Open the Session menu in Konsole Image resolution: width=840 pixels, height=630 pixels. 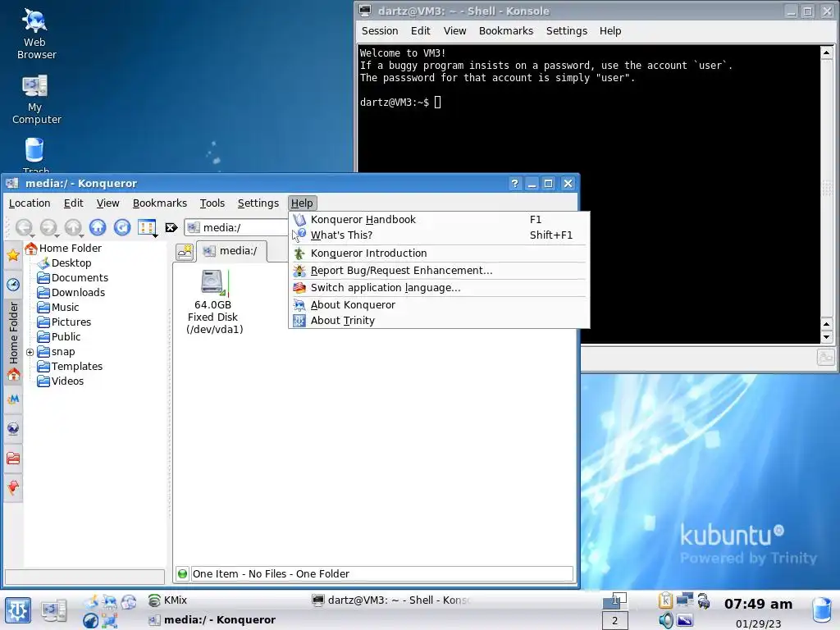380,30
